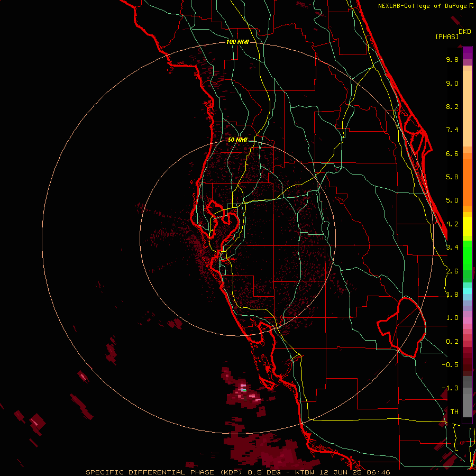Click the 9.0 value on the color scale
Screen dimensions: 476x476
point(452,83)
